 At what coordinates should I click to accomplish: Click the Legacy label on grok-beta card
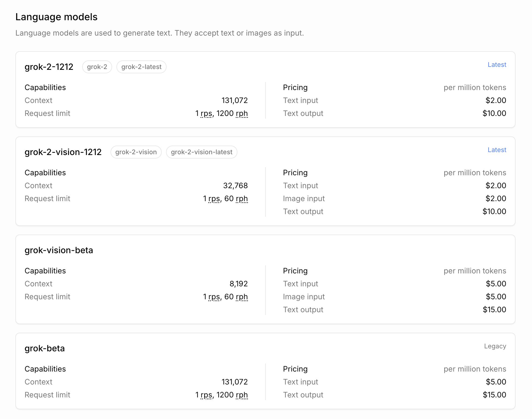tap(495, 346)
